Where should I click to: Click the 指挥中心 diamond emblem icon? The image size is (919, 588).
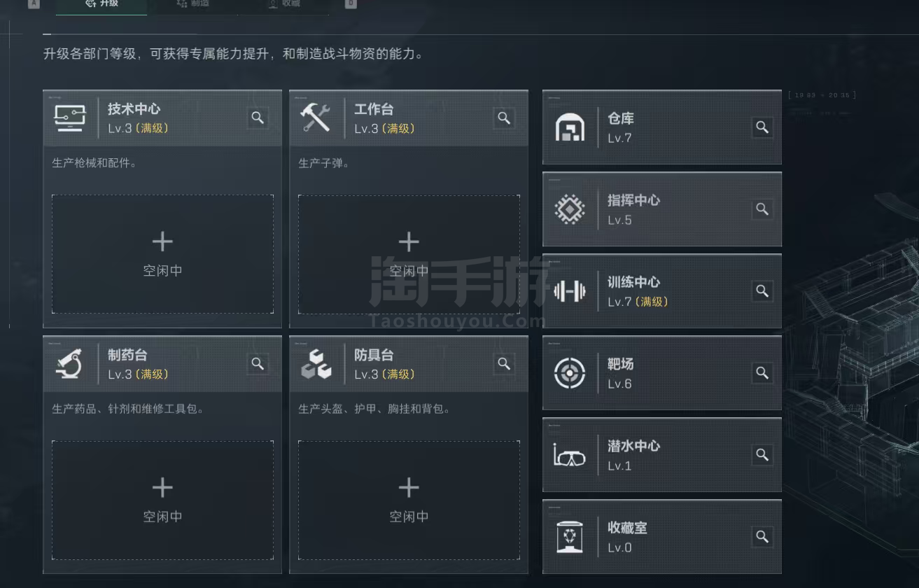point(570,209)
